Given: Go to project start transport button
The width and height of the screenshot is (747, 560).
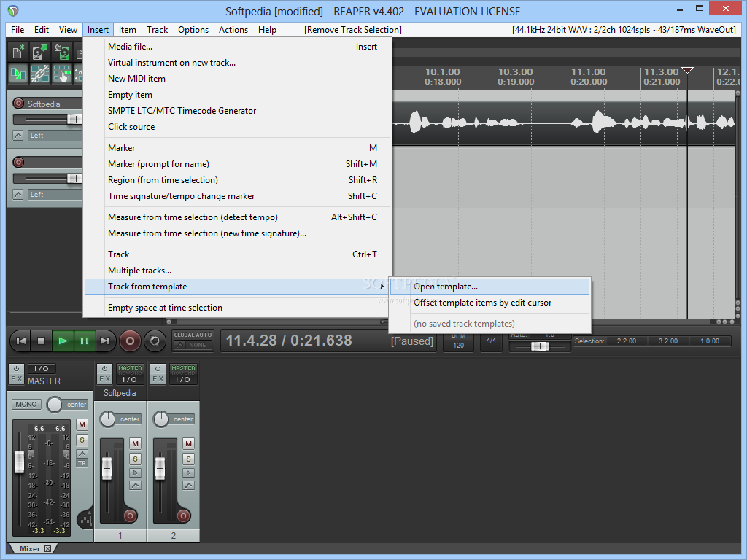Looking at the screenshot, I should click(x=20, y=341).
